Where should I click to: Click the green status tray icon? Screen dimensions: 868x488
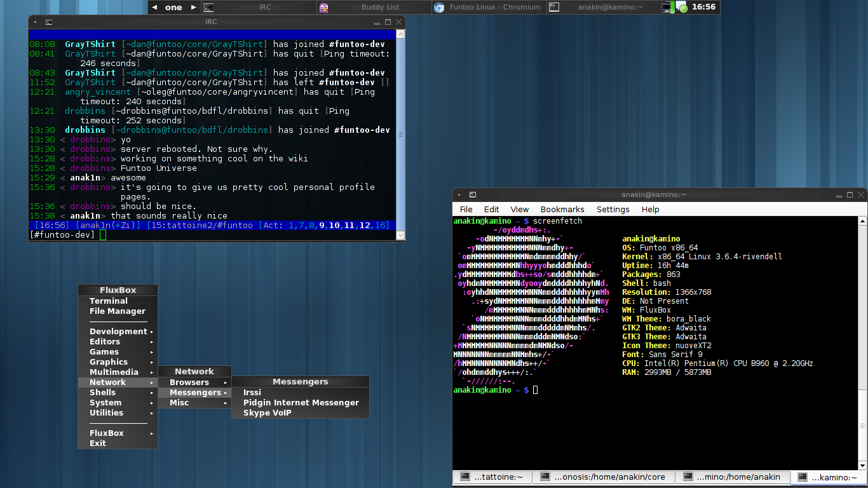pos(682,8)
